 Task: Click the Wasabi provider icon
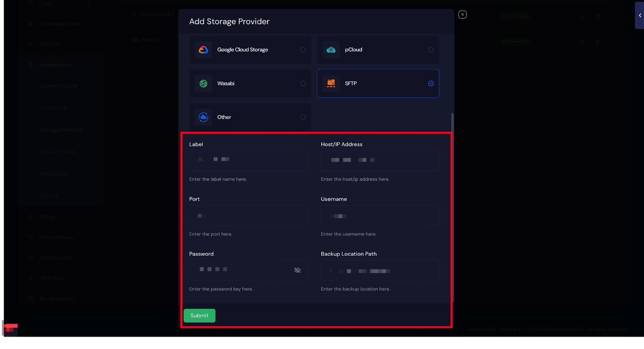(x=204, y=83)
